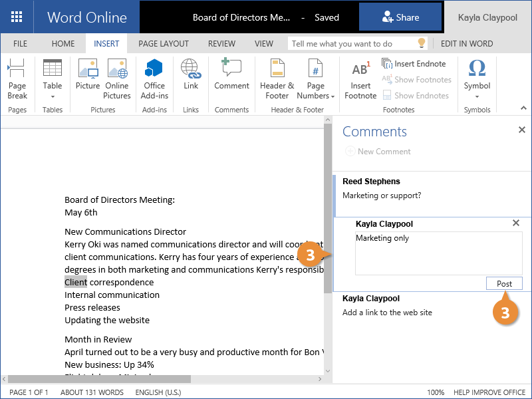Click the Tell me search box

coord(352,44)
